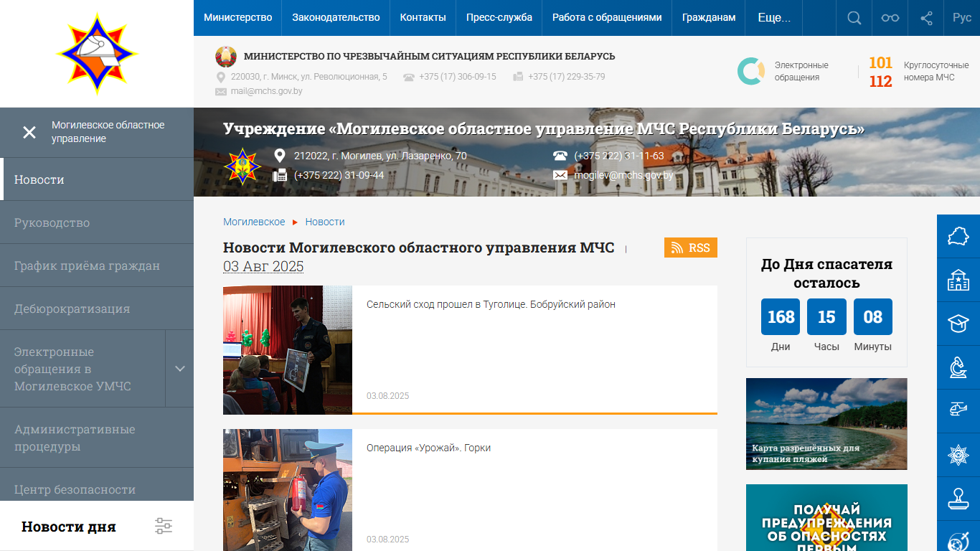Select Пресс-служба in top navigation

coord(499,18)
